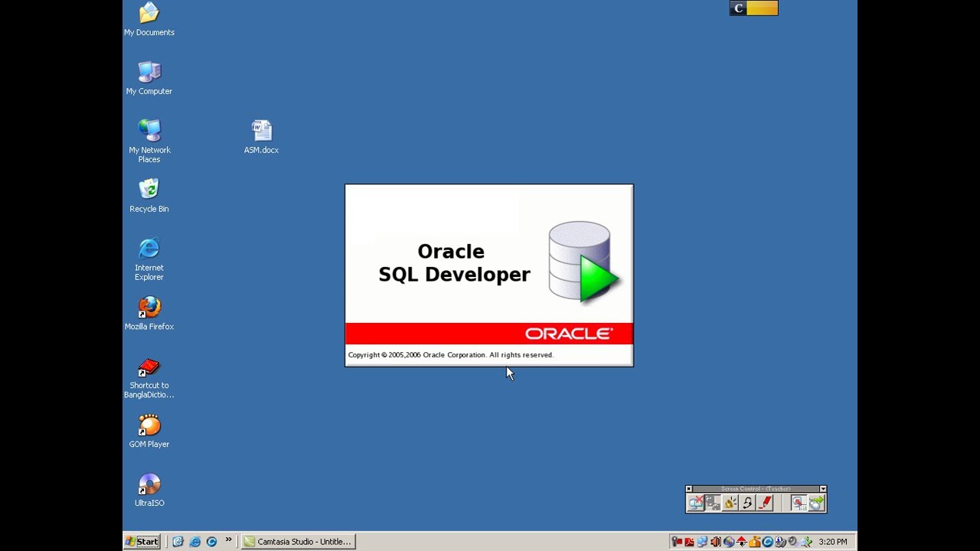The width and height of the screenshot is (980, 551).
Task: Click the disconnect-monitor icon in Screen Control
Action: point(696,503)
